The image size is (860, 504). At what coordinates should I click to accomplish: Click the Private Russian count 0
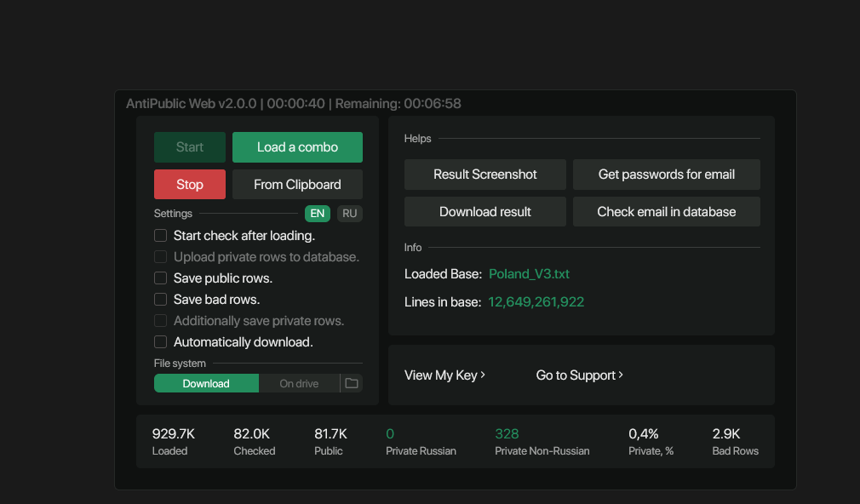(390, 434)
